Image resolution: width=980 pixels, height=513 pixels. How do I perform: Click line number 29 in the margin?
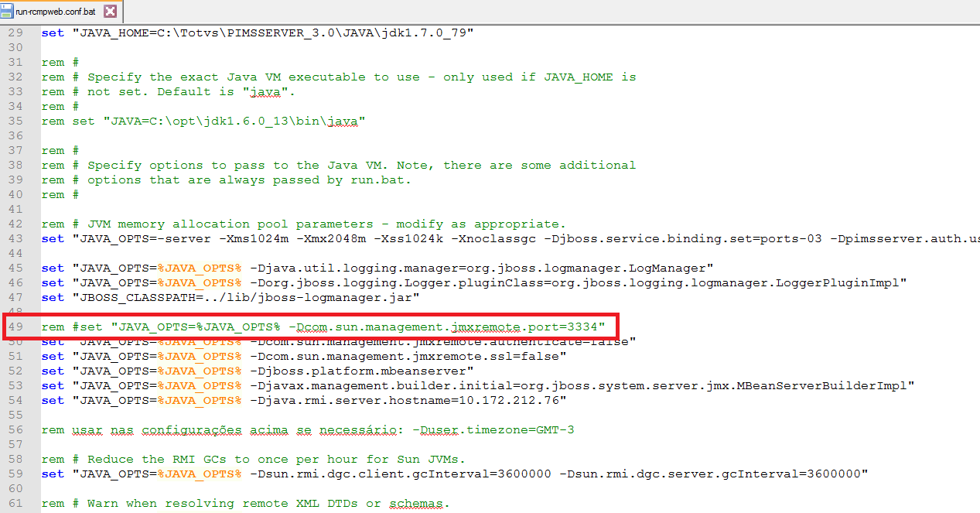point(16,33)
